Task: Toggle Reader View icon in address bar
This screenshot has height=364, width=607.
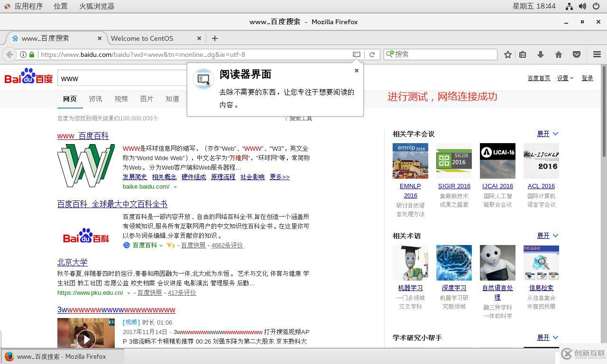Action: click(x=357, y=55)
